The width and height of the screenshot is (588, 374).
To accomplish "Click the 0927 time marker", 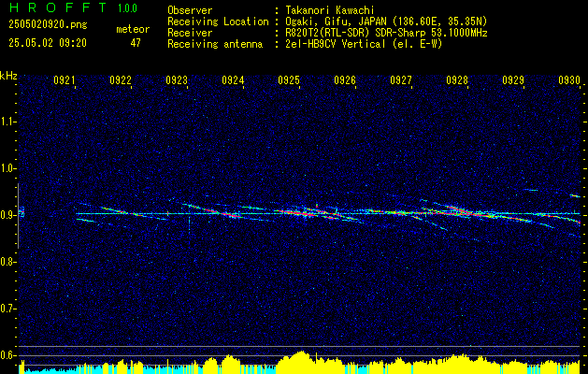I will coord(400,79).
